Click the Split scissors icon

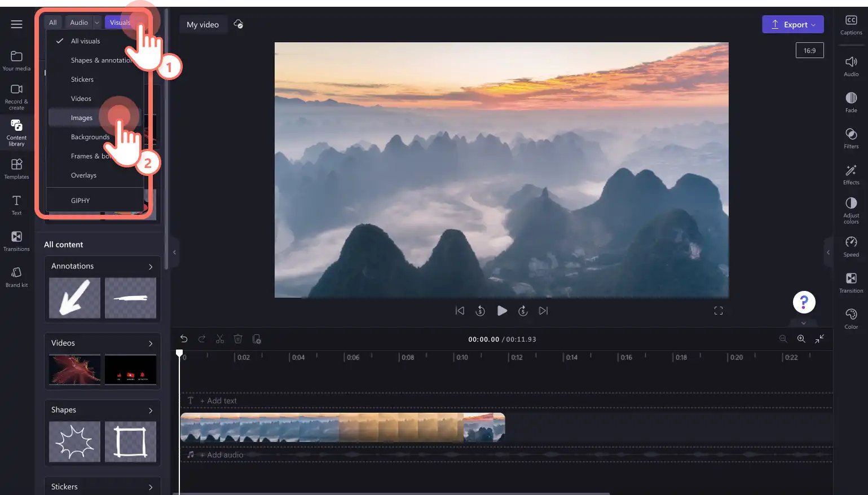point(220,339)
